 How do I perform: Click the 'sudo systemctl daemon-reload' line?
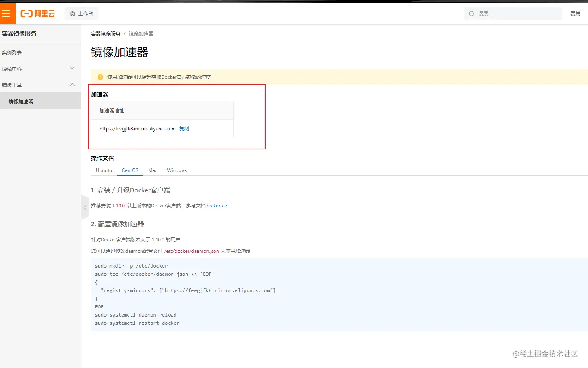[x=136, y=315]
